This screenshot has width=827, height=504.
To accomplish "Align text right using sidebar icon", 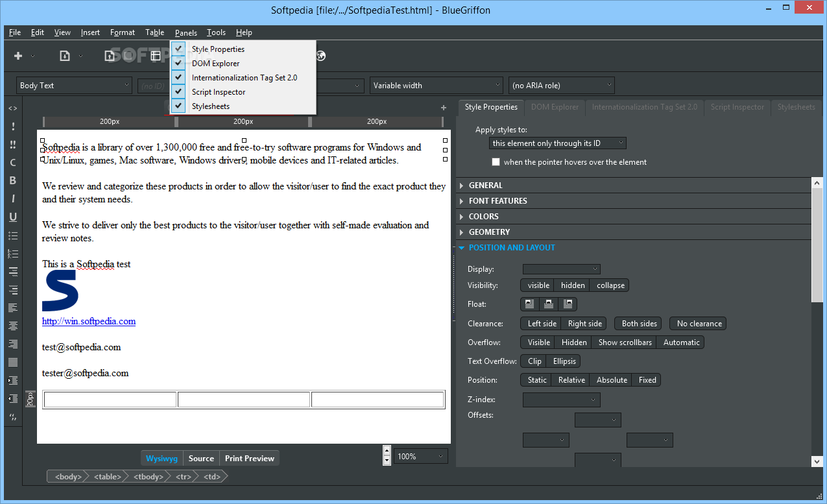I will coord(13,344).
